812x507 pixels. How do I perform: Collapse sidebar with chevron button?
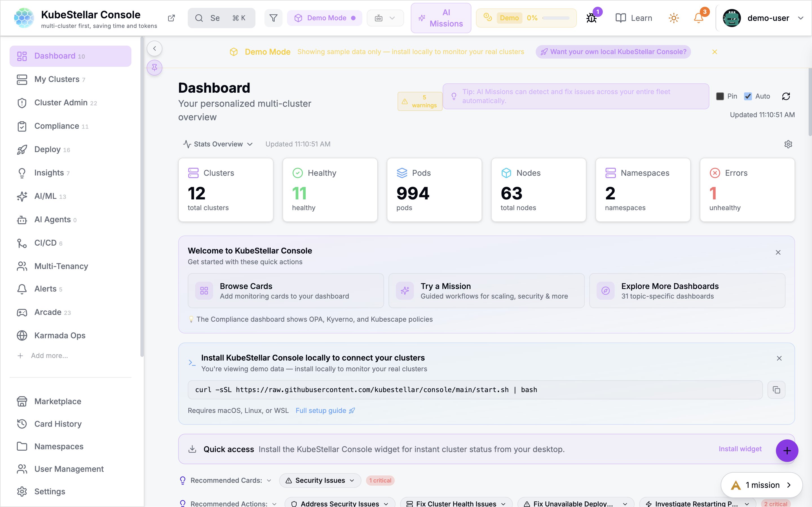point(154,49)
